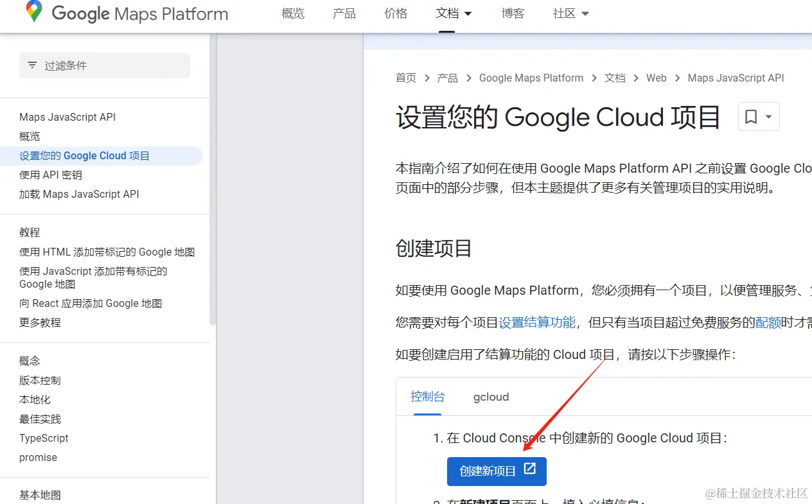Screen dimensions: 812x504
Task: Click Google Maps Platform in the breadcrumb
Action: point(531,78)
